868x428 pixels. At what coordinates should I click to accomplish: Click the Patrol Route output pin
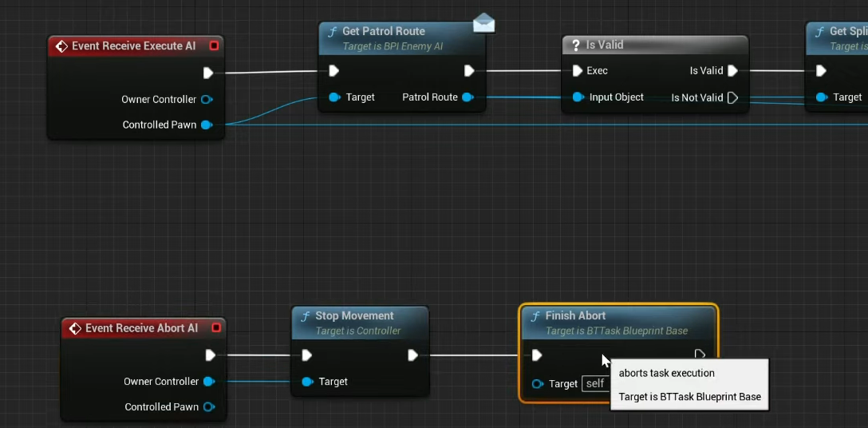468,97
